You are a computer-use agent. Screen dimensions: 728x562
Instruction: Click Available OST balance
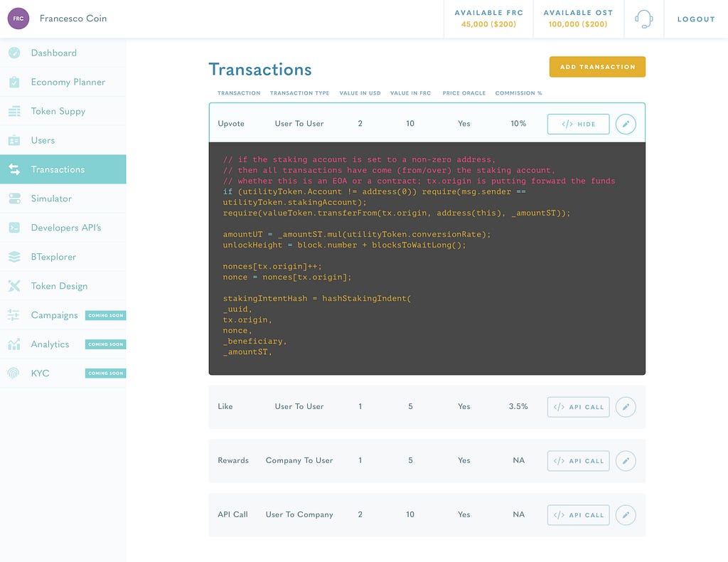578,18
